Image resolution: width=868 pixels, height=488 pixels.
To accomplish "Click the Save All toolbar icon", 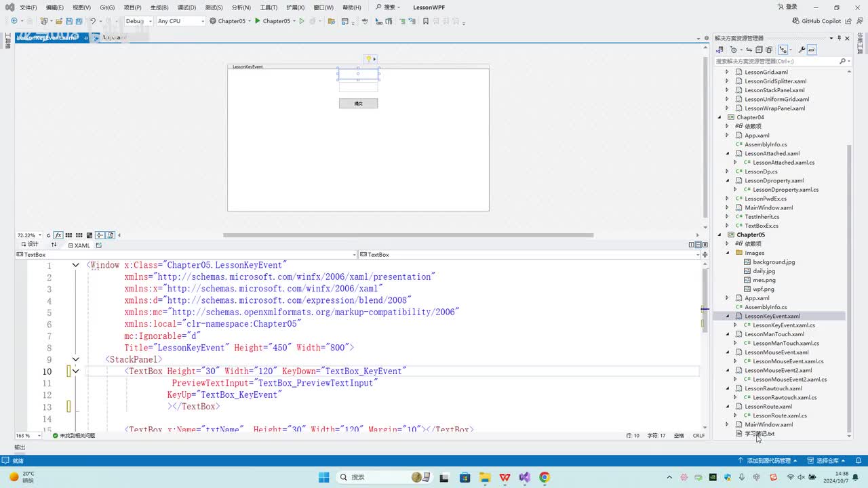I will 79,21.
